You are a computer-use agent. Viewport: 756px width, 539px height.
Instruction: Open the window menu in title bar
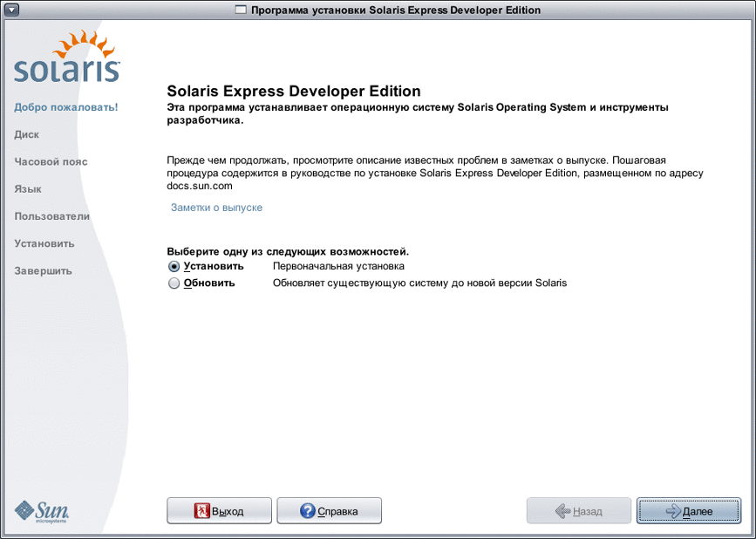(11, 10)
